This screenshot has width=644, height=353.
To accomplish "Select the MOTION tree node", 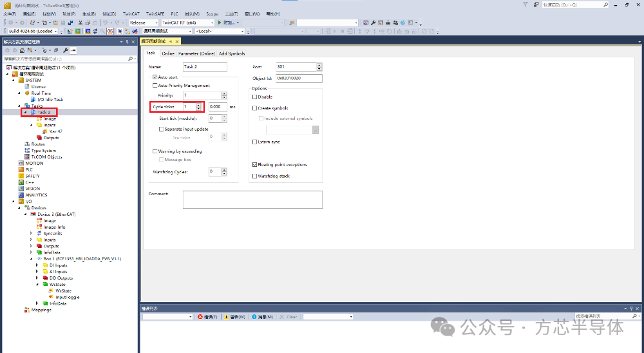I will [34, 163].
